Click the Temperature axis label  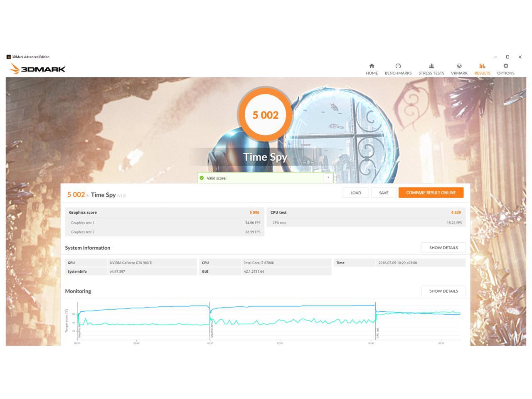pos(66,320)
